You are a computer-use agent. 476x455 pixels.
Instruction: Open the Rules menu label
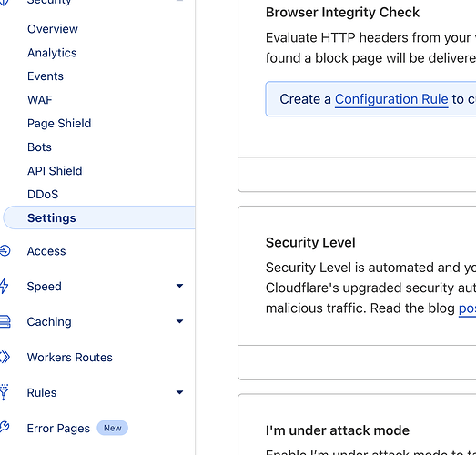(x=42, y=392)
